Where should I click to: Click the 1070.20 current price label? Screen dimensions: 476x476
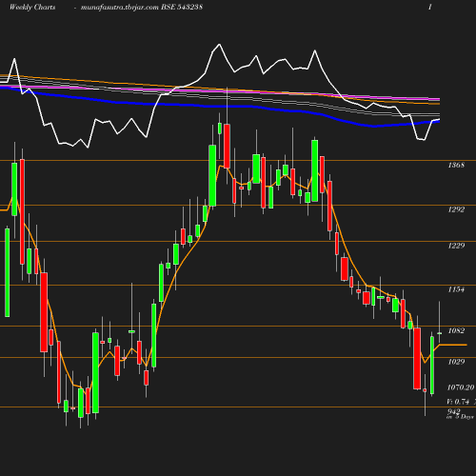(461, 387)
